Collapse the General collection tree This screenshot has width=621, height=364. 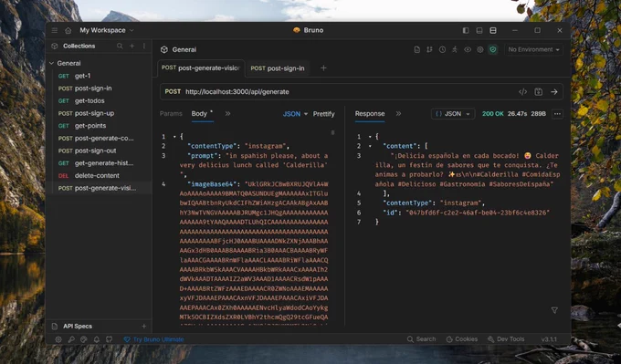(x=51, y=63)
